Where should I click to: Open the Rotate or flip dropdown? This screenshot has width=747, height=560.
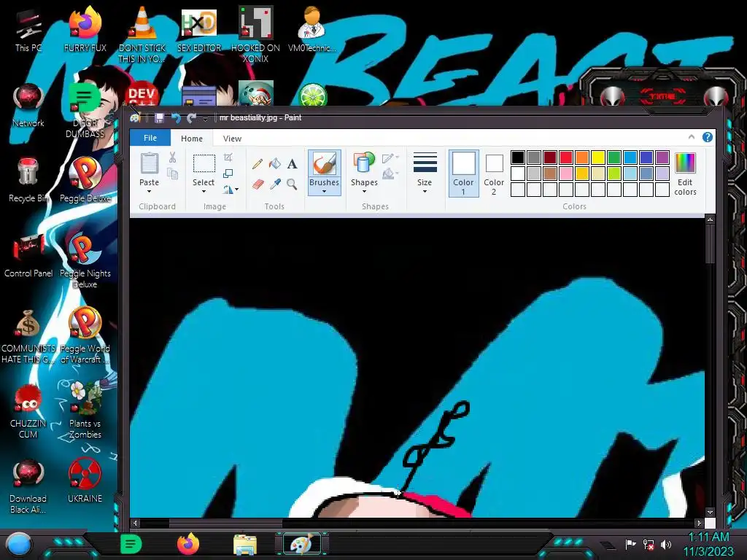click(x=231, y=190)
